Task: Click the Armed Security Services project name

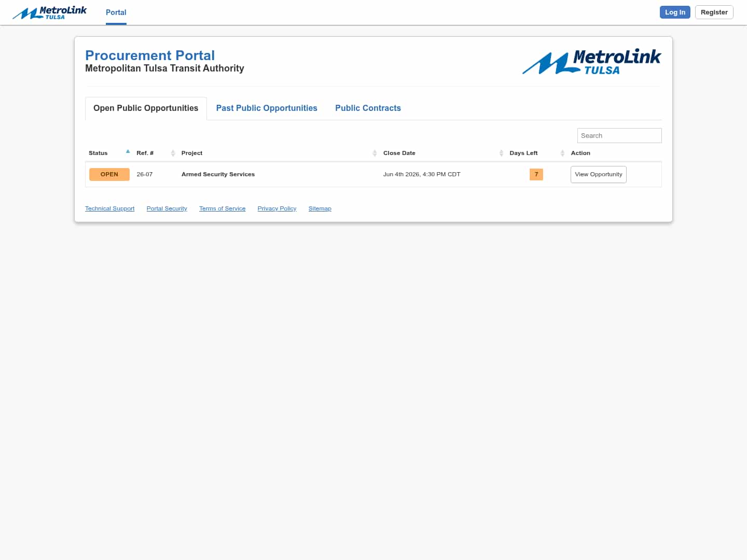Action: point(218,174)
